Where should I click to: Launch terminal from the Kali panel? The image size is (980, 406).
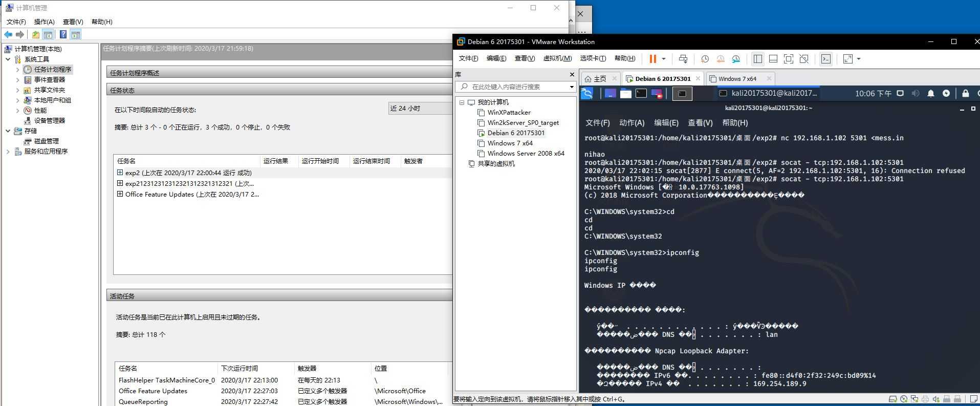[x=641, y=93]
